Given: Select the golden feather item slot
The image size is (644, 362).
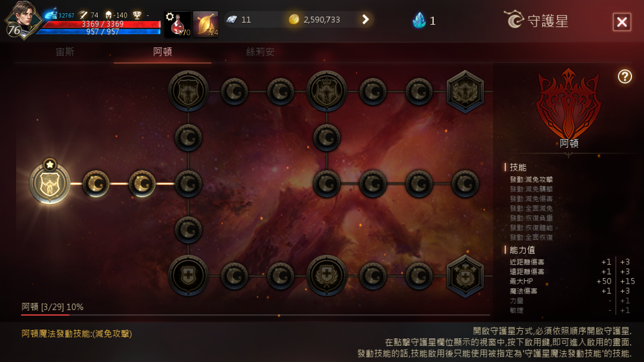Looking at the screenshot, I should [x=206, y=24].
